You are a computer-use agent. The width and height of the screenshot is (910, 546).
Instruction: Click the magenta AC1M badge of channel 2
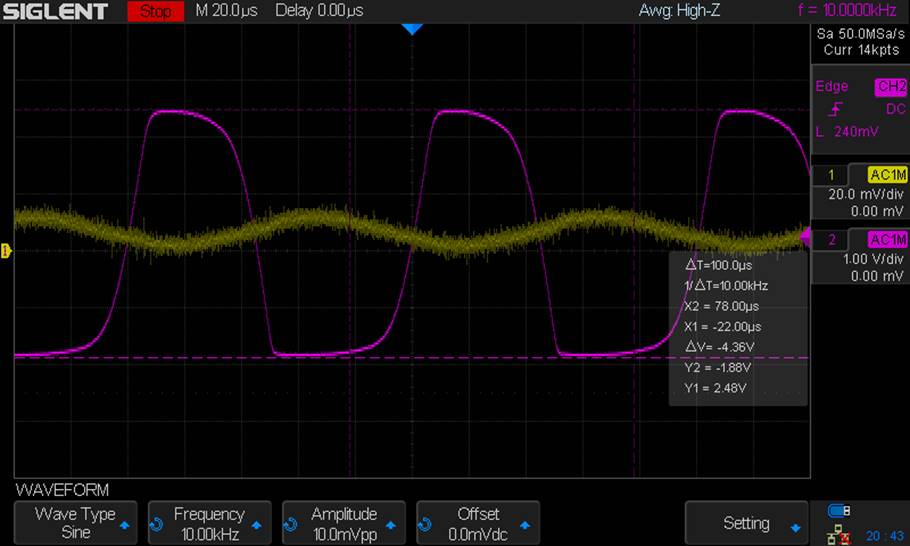tap(887, 240)
